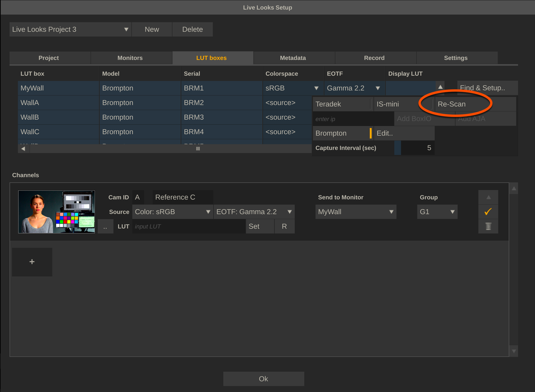The image size is (535, 392).
Task: Toggle the Brompton option on
Action: 342,133
